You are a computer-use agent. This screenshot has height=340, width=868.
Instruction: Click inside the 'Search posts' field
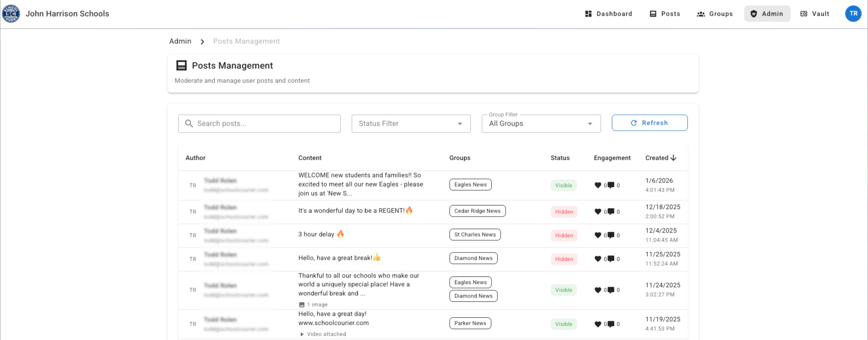(259, 124)
